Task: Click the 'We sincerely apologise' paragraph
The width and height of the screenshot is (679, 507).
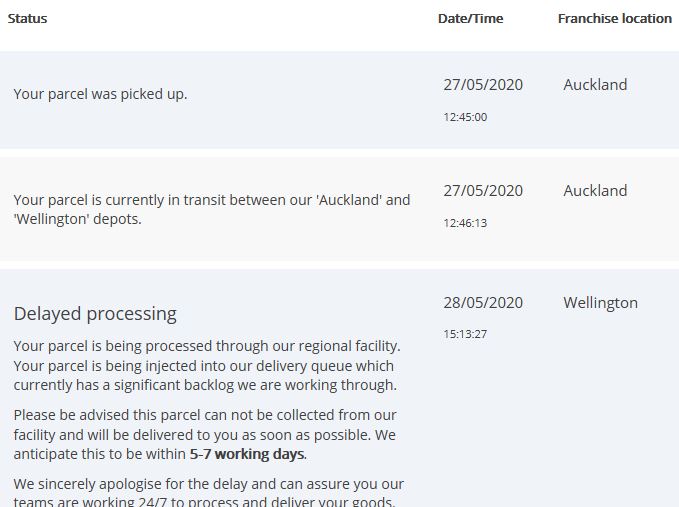Action: point(208,493)
